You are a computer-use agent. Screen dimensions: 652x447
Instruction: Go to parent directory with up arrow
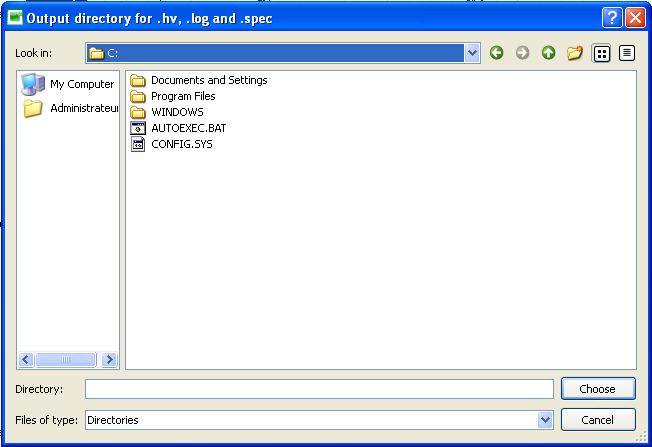pyautogui.click(x=548, y=53)
